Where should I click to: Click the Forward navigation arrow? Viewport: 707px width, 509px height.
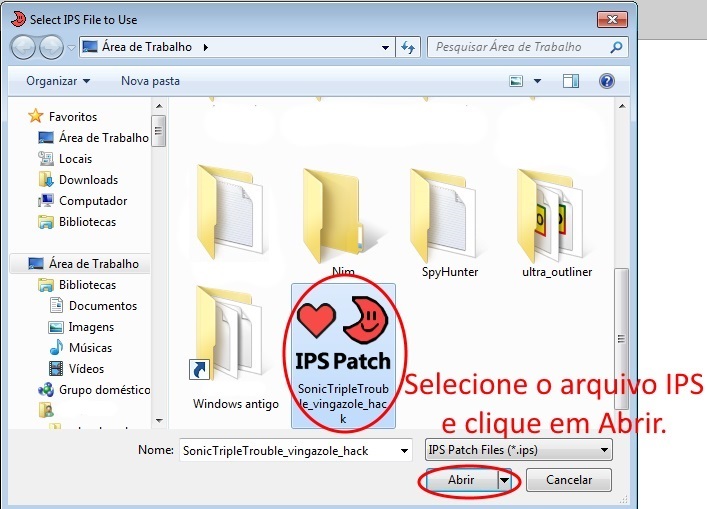51,47
